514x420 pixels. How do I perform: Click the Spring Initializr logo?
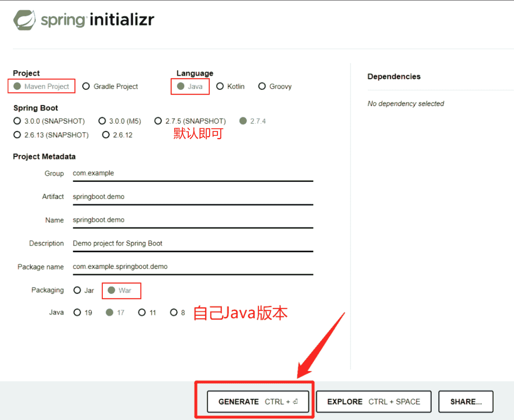click(84, 20)
